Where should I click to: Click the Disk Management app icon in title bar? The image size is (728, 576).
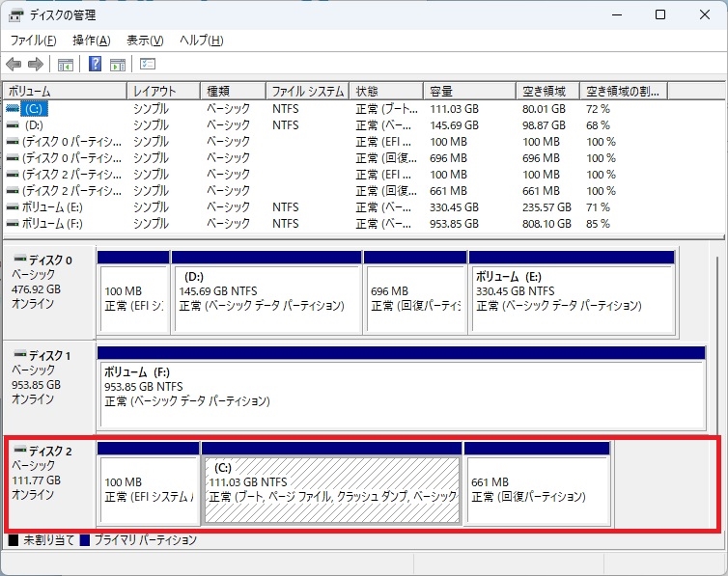pyautogui.click(x=15, y=15)
